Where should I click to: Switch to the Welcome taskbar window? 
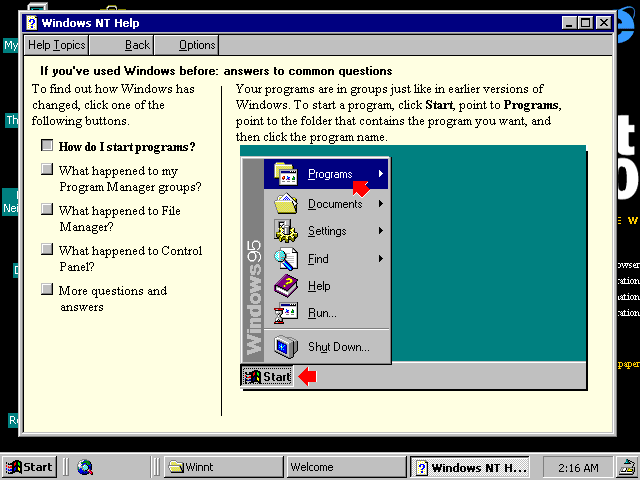pos(347,467)
